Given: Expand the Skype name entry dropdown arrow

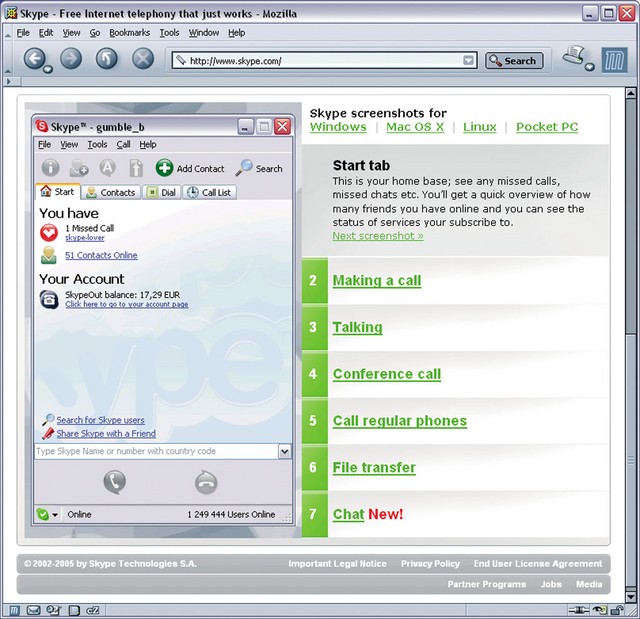Looking at the screenshot, I should click(x=284, y=451).
